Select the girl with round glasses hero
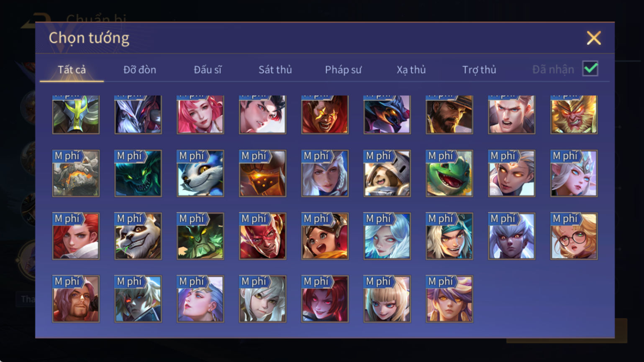644x362 pixels. click(574, 236)
